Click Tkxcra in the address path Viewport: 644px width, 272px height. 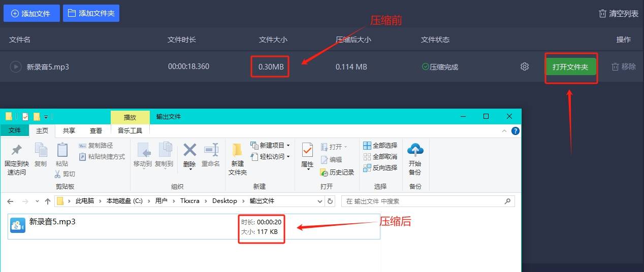click(x=191, y=201)
